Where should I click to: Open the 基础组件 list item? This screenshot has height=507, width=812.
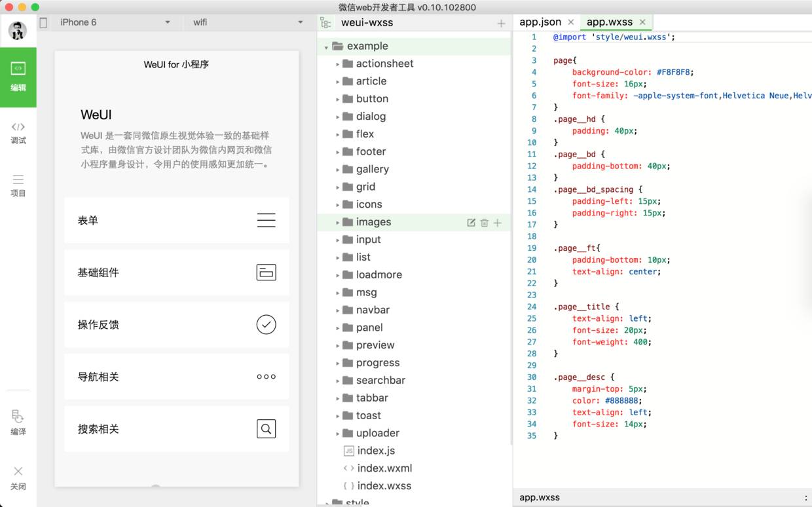177,272
